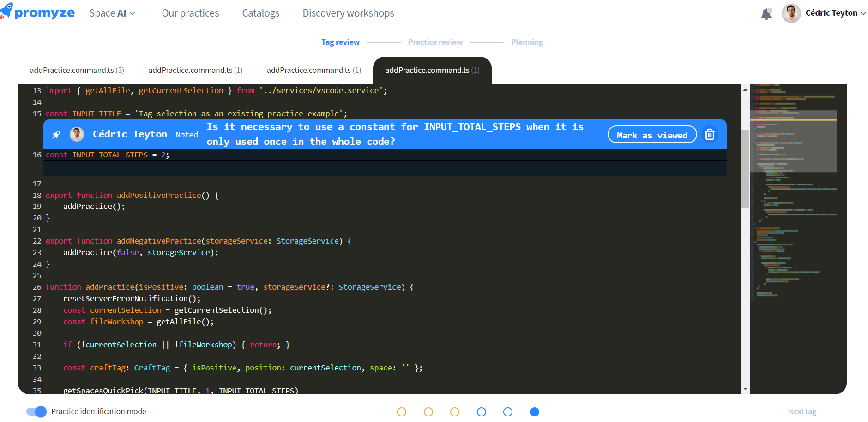The width and height of the screenshot is (868, 422).
Task: Click the comment text about INPUT_TOTAL_STEPS
Action: click(395, 134)
